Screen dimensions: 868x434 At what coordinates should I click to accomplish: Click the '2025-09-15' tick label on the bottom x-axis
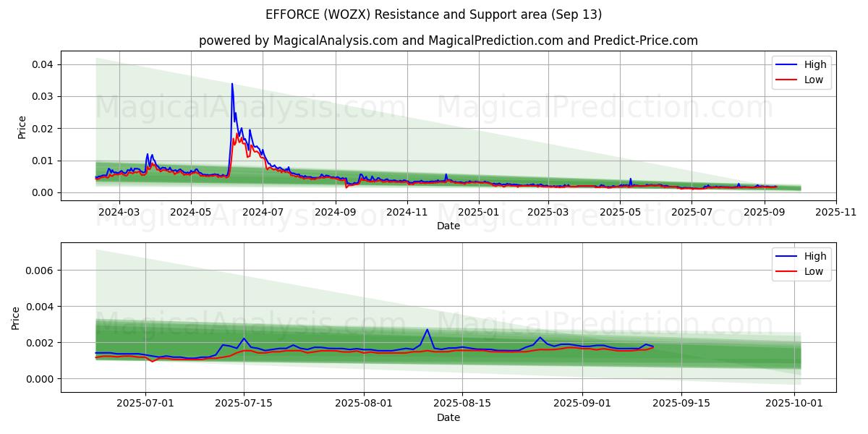click(x=681, y=404)
